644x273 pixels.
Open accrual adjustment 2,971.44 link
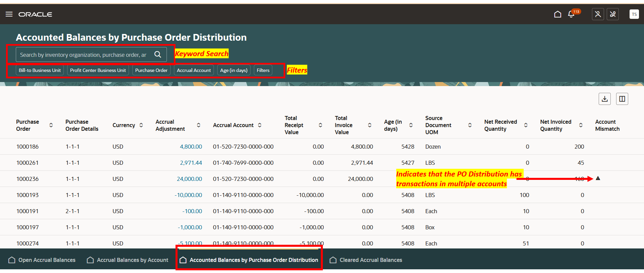pyautogui.click(x=191, y=163)
